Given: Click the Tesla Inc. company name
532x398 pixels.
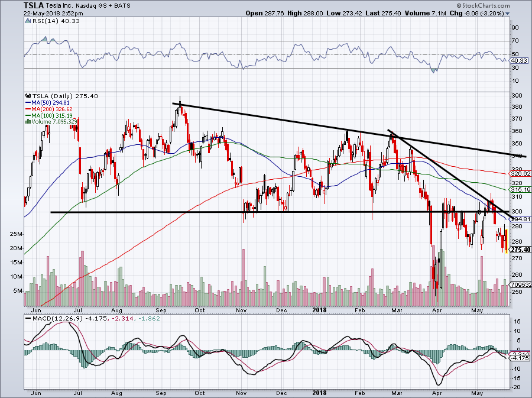Looking at the screenshot, I should (x=60, y=6).
